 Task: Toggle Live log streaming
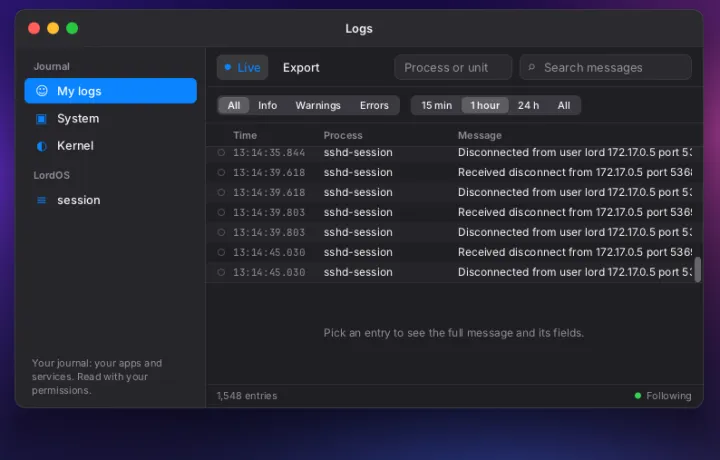242,67
